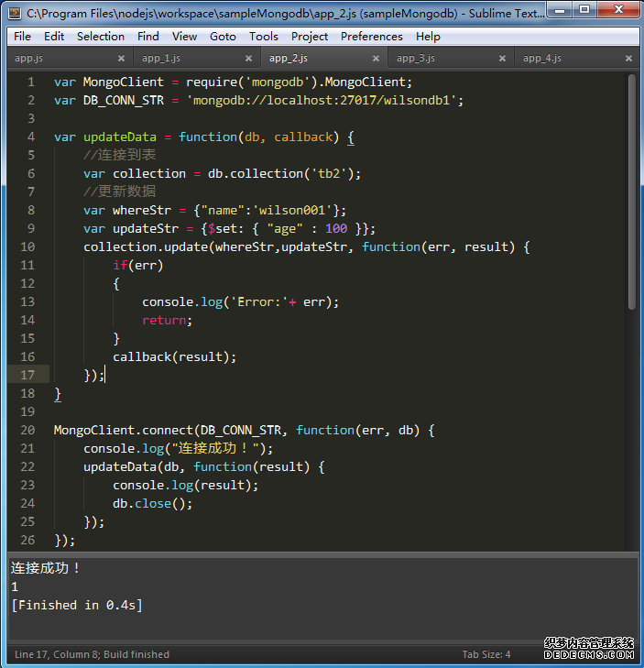Click the Sublime Text icon in title bar
Screen dimensions: 644x668
(15, 13)
